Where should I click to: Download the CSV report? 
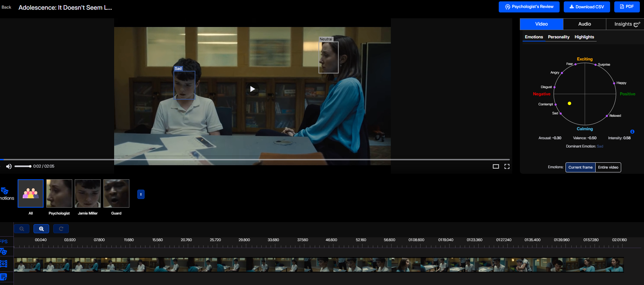click(587, 7)
